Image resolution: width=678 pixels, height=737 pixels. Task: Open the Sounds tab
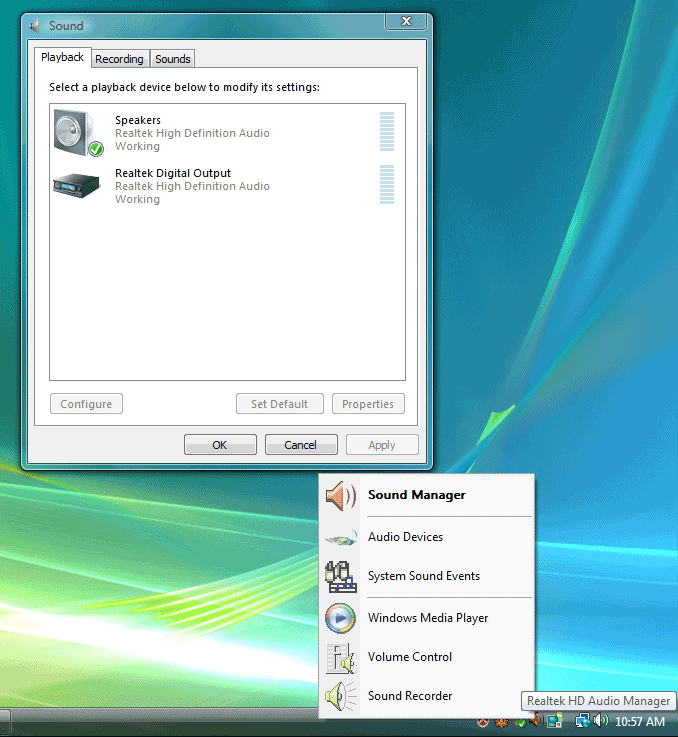pos(173,59)
